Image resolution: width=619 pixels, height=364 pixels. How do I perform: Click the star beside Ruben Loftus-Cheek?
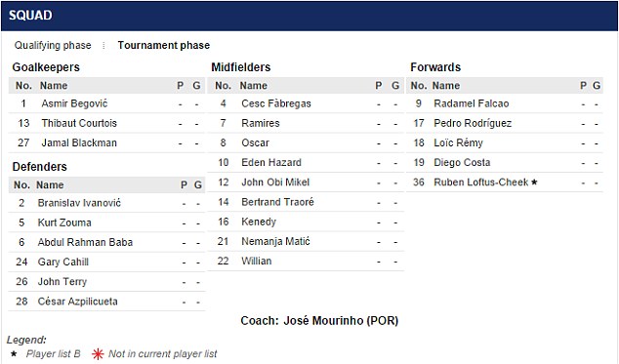click(534, 182)
